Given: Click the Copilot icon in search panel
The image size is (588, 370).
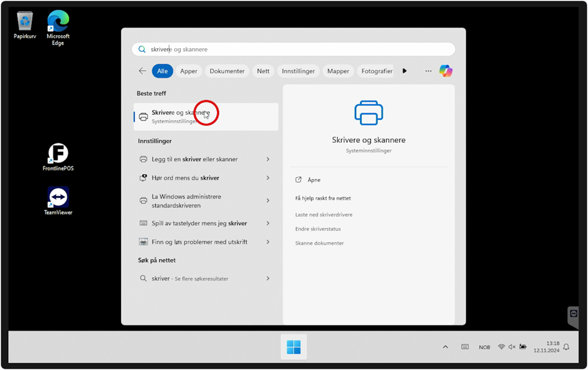Looking at the screenshot, I should coord(446,71).
